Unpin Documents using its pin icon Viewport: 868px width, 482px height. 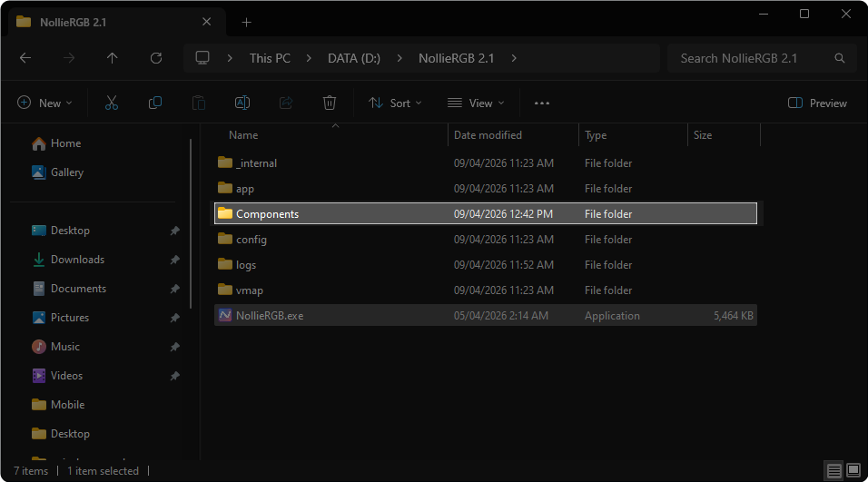174,289
